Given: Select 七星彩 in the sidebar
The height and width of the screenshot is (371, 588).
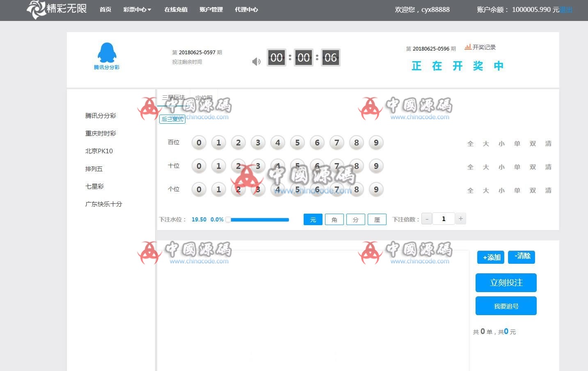Looking at the screenshot, I should coord(94,187).
